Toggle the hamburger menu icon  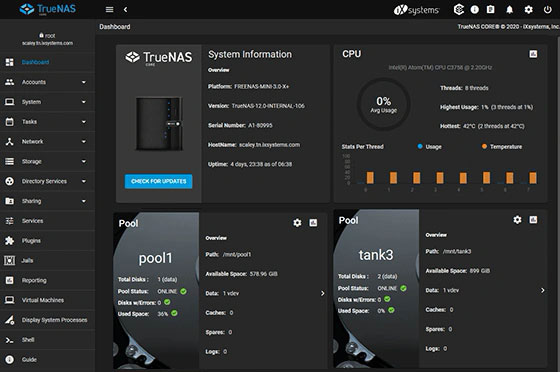(x=110, y=10)
